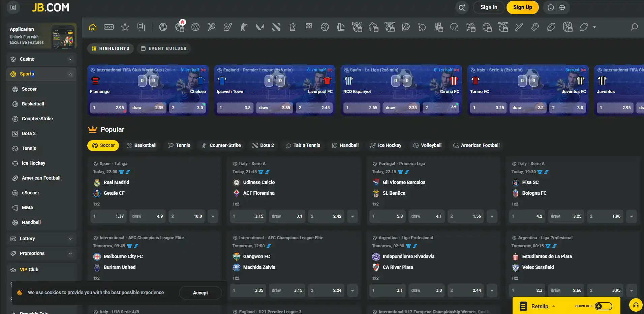Select the Penalty shootout icon

coord(390,27)
